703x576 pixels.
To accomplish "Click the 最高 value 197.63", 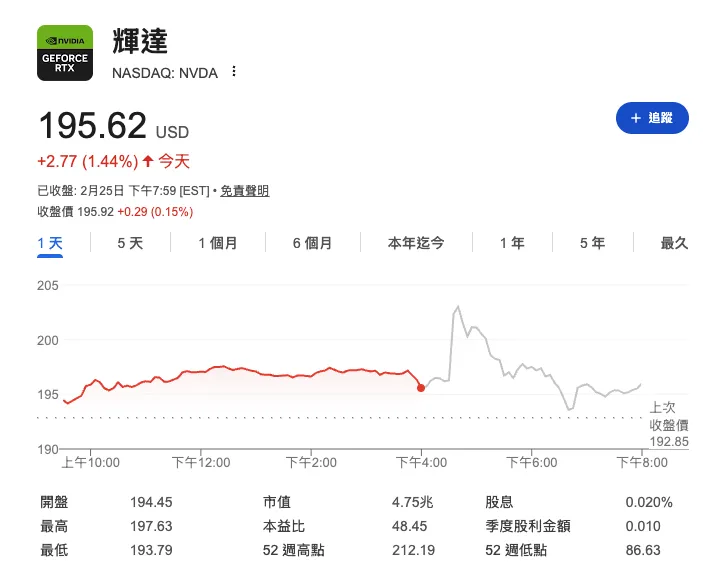I will point(151,526).
